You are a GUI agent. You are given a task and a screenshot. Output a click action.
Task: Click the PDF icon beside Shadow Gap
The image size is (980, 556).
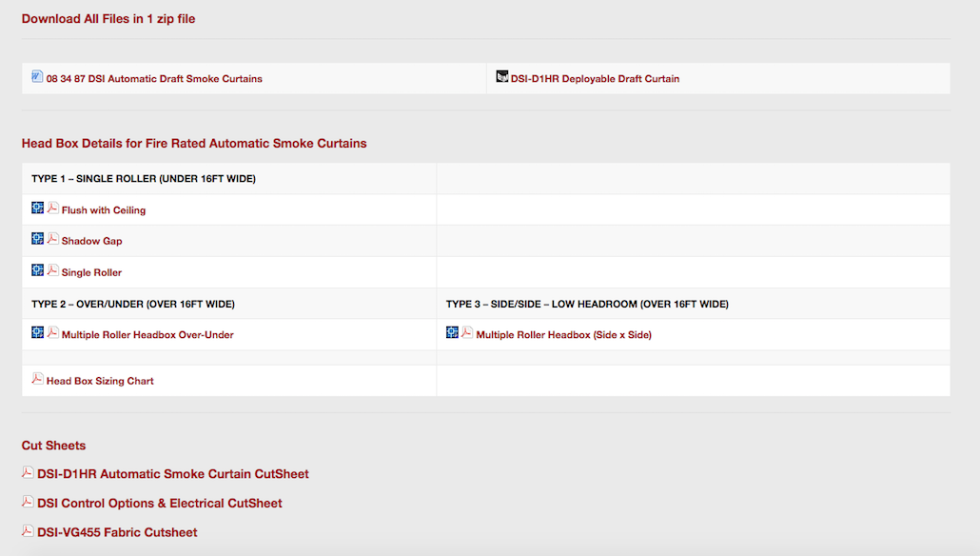53,239
